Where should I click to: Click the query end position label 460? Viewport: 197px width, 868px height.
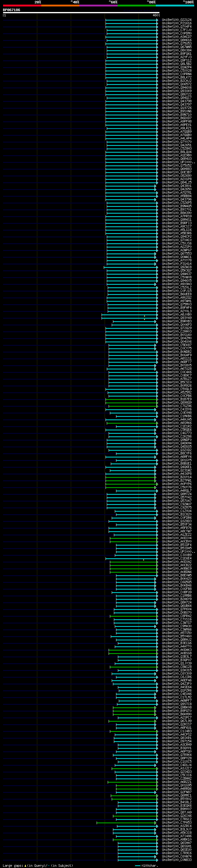point(155,15)
